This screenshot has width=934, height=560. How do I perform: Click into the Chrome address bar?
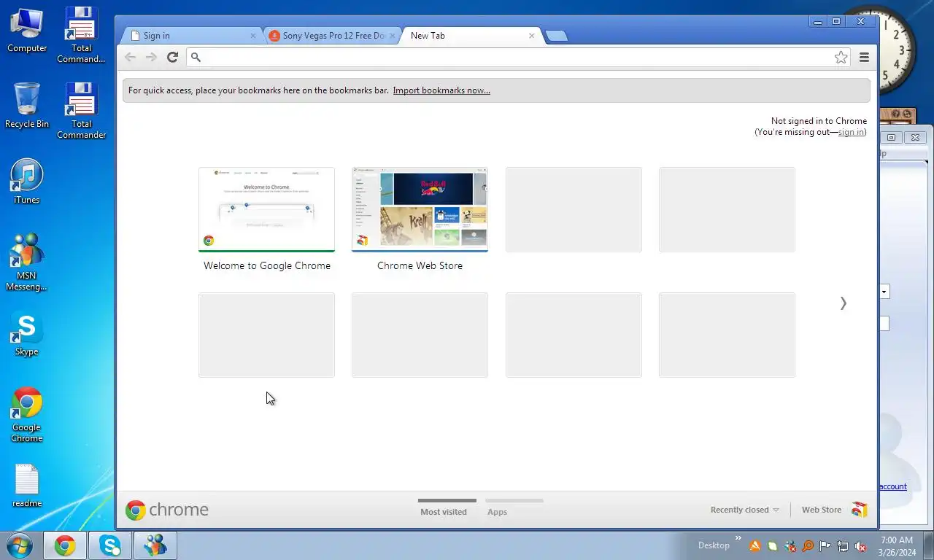(517, 57)
